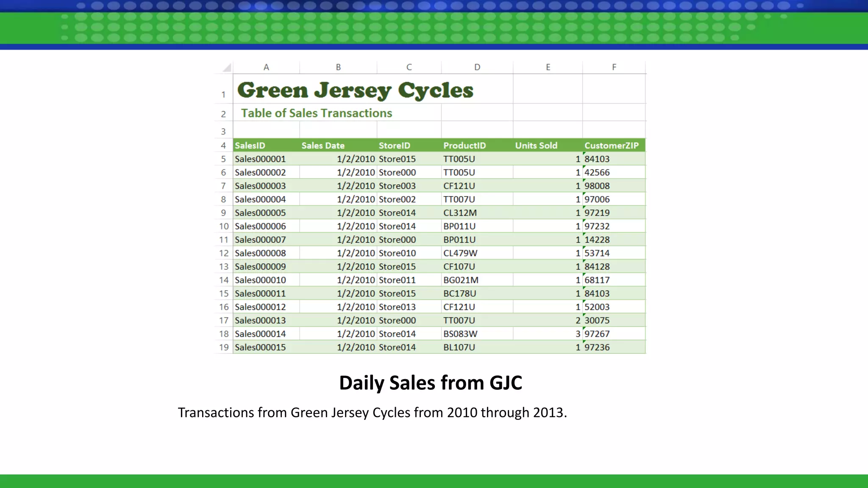The height and width of the screenshot is (488, 868).
Task: Select the Store013 cell
Action: [x=397, y=307]
